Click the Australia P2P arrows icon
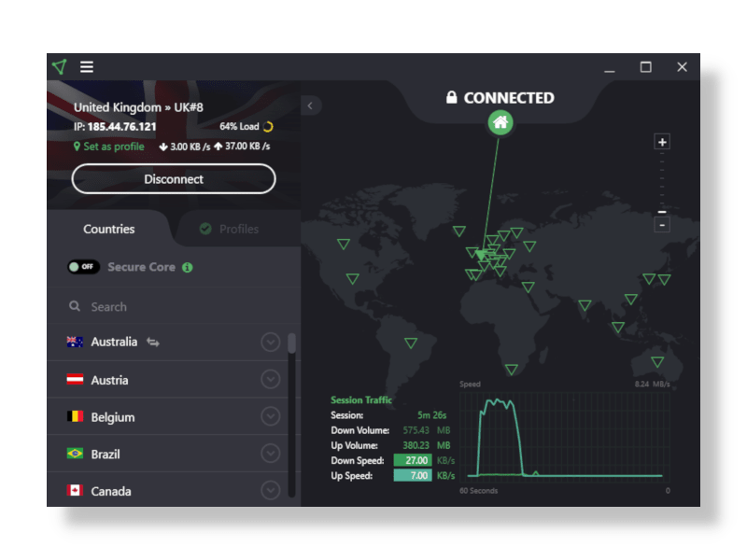The image size is (747, 560). click(x=153, y=342)
